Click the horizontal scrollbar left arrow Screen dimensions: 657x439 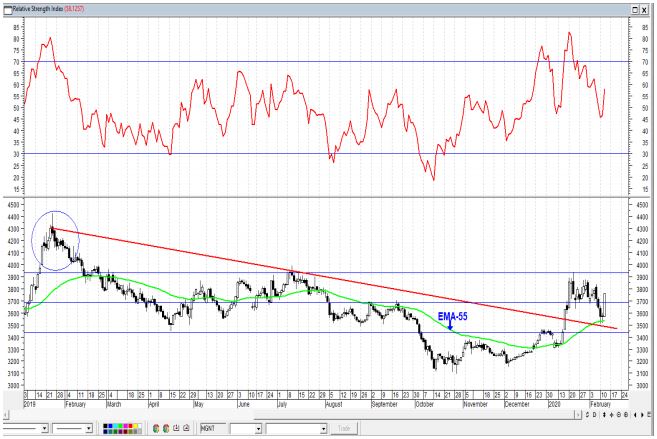click(6, 415)
